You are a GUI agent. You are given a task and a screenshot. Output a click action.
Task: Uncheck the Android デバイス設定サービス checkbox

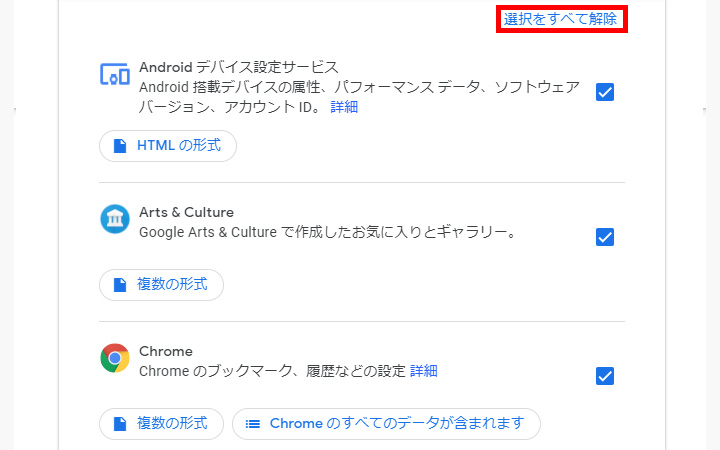(604, 92)
